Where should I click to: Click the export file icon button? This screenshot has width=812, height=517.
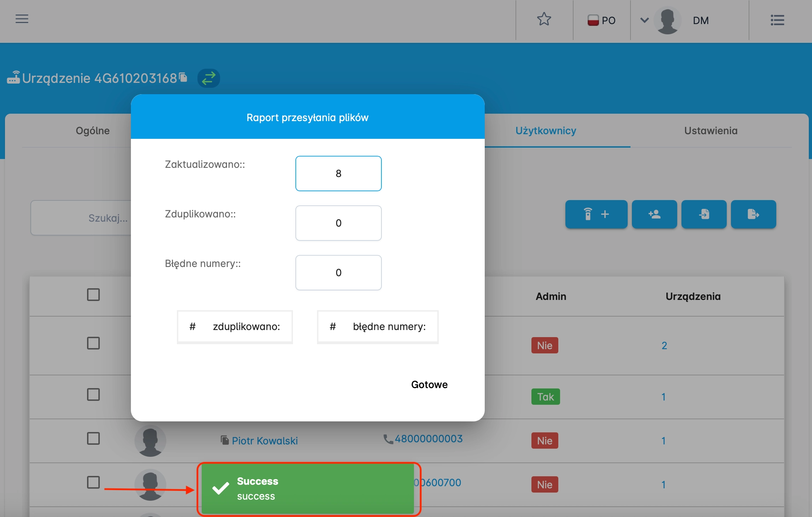pyautogui.click(x=753, y=214)
